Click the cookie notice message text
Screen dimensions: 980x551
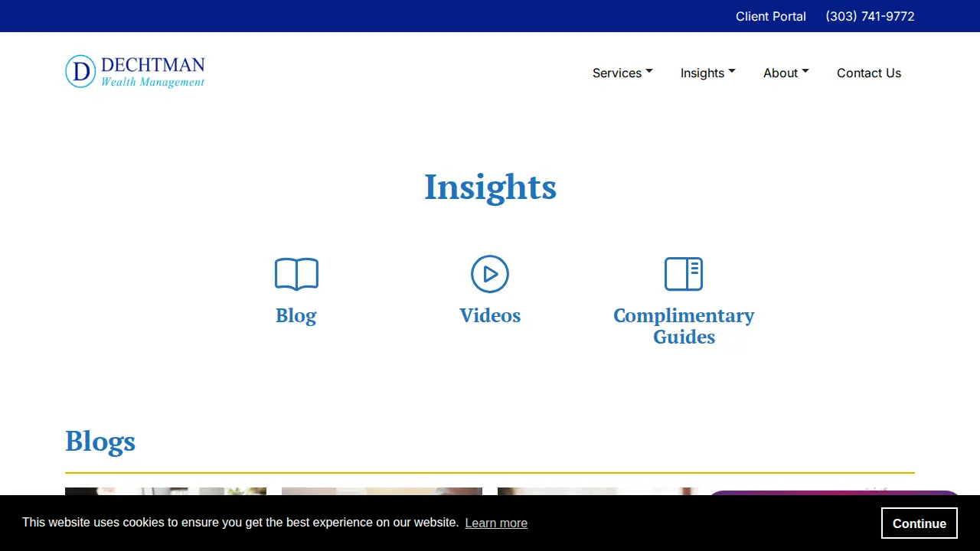click(240, 522)
